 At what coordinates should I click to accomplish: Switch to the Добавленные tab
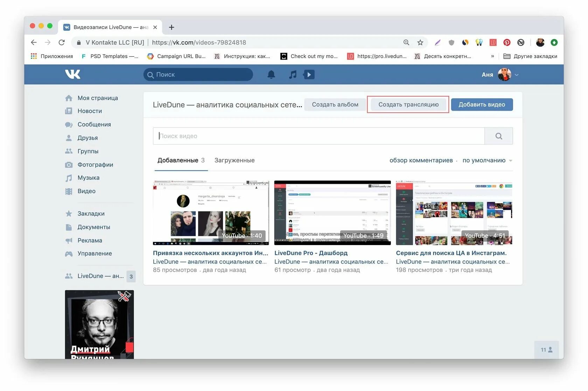pos(181,160)
